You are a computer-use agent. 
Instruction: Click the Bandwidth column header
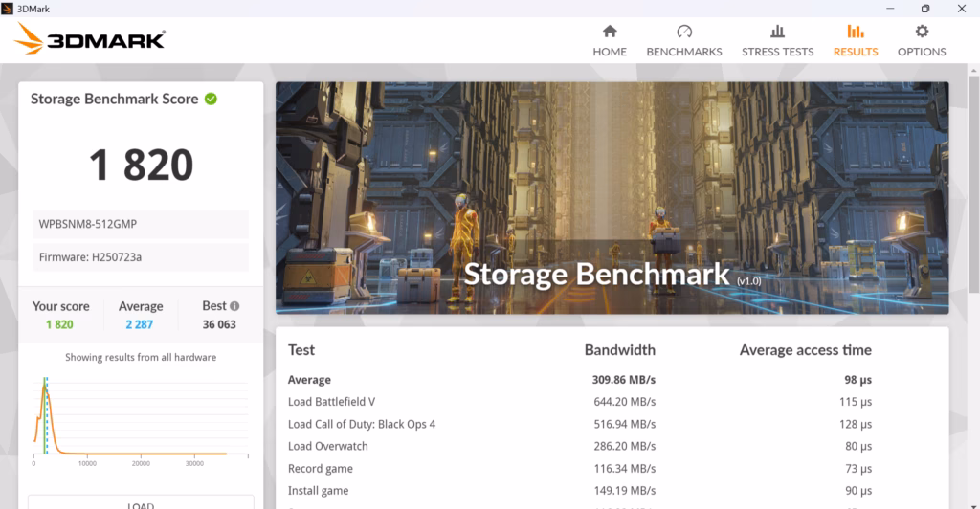(619, 350)
